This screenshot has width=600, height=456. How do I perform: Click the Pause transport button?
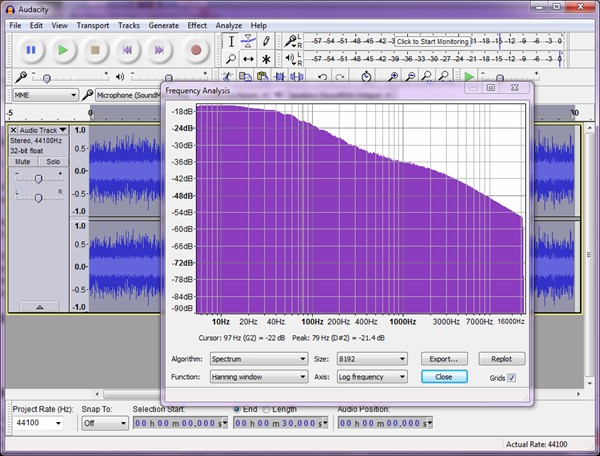31,50
